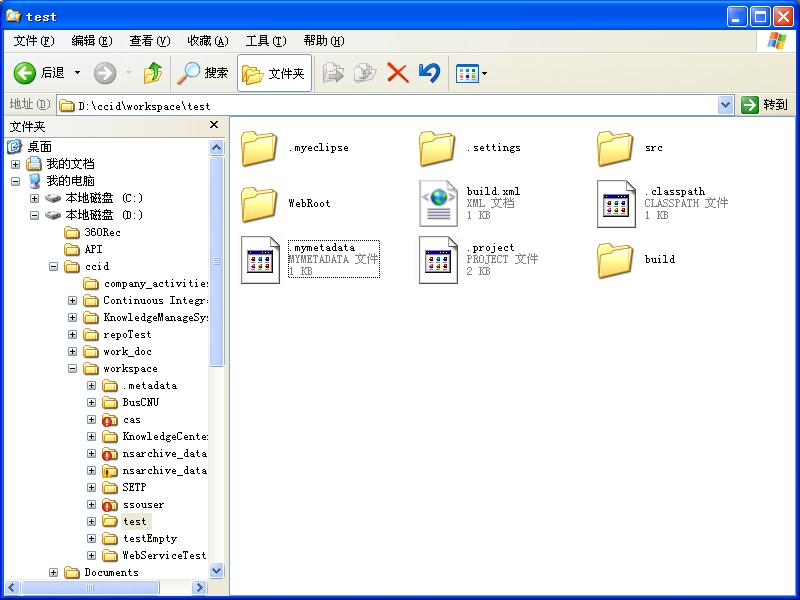The image size is (800, 600).
Task: Click the Move To folder toolbar icon
Action: coord(333,73)
